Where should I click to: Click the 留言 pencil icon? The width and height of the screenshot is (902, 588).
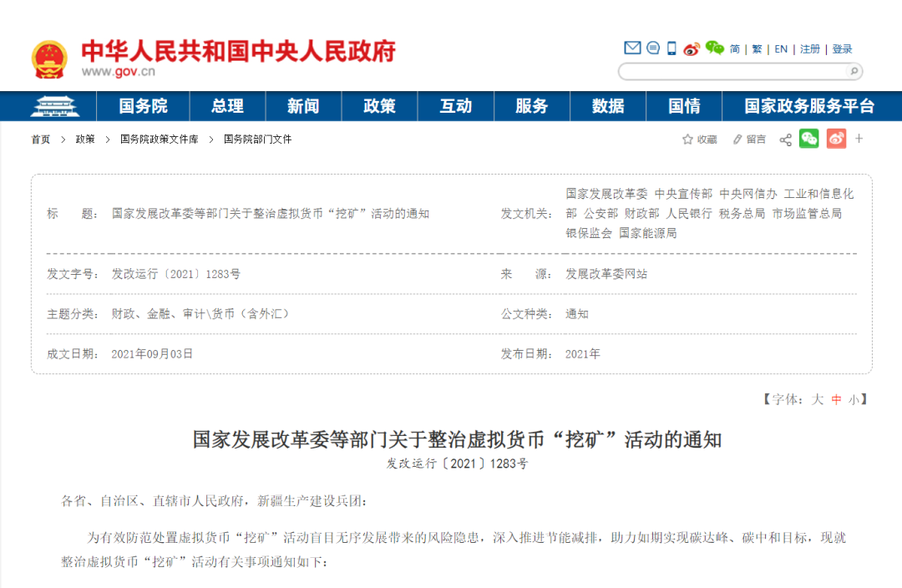click(737, 139)
